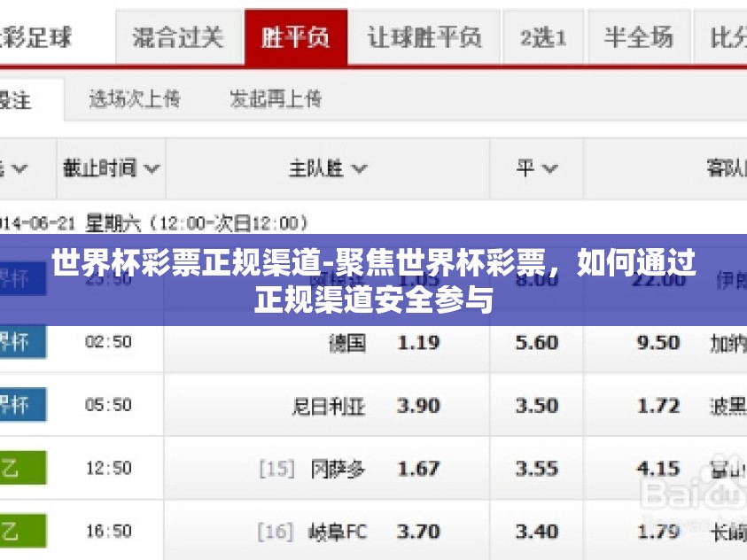
Task: Pick 尼日利亚 win odds 3.90
Action: (x=418, y=406)
